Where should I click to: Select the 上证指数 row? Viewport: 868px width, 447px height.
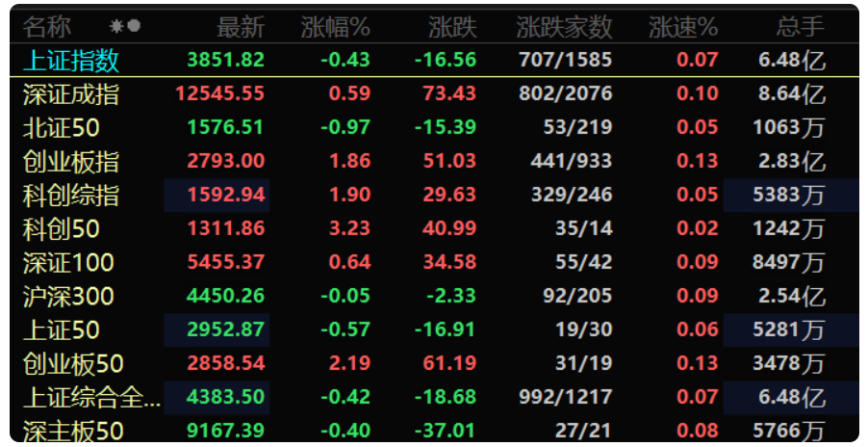click(x=434, y=60)
